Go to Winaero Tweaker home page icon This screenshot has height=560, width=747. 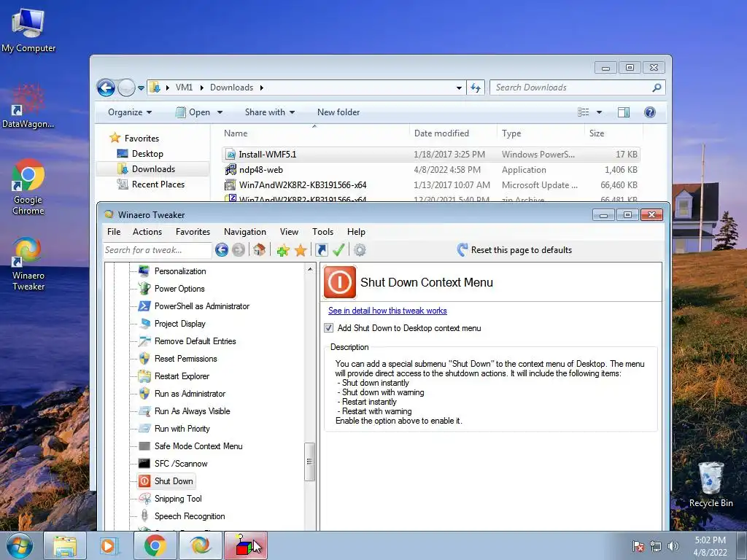pyautogui.click(x=259, y=250)
